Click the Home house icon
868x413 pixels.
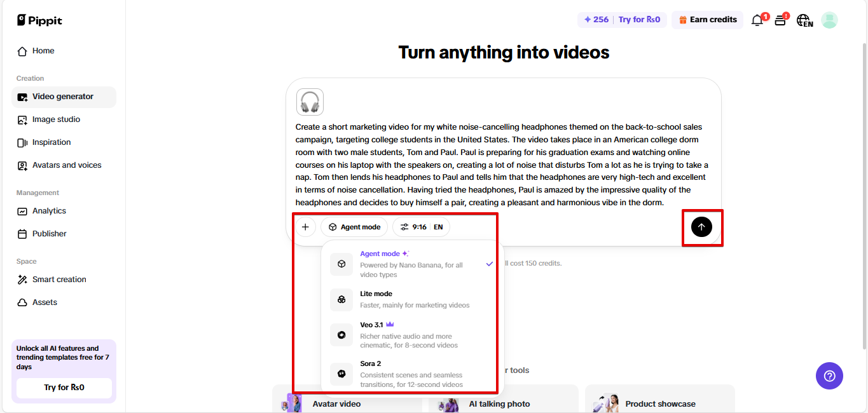22,51
